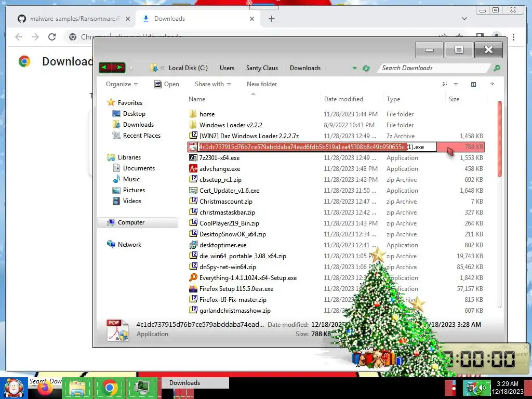Select garlandchristmasshow.zip file
This screenshot has width=532, height=399.
point(235,310)
